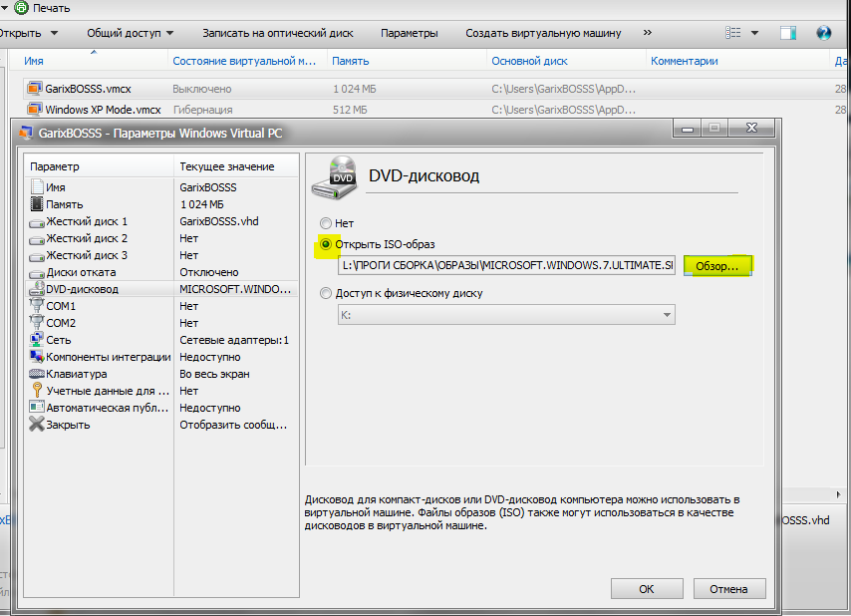Confirm settings with the ОК button
Image resolution: width=851 pixels, height=616 pixels.
click(x=647, y=589)
